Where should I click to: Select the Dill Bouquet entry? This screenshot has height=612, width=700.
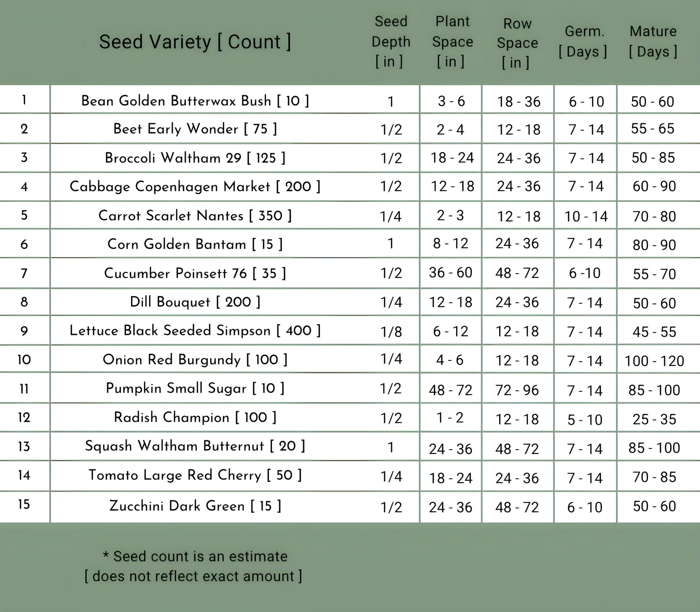coord(195,302)
